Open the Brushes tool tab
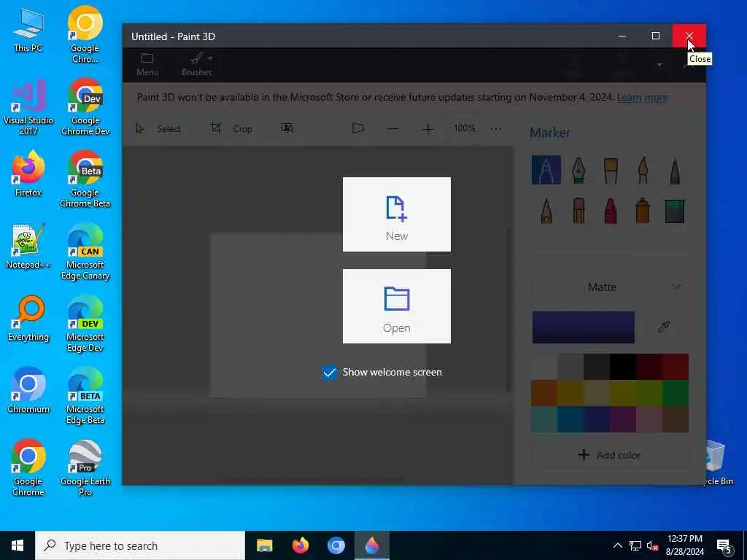Screen dimensions: 747x560 (196, 65)
